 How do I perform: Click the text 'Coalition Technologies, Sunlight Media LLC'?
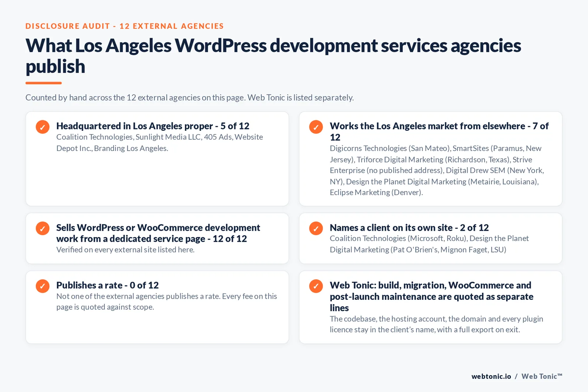coord(129,137)
